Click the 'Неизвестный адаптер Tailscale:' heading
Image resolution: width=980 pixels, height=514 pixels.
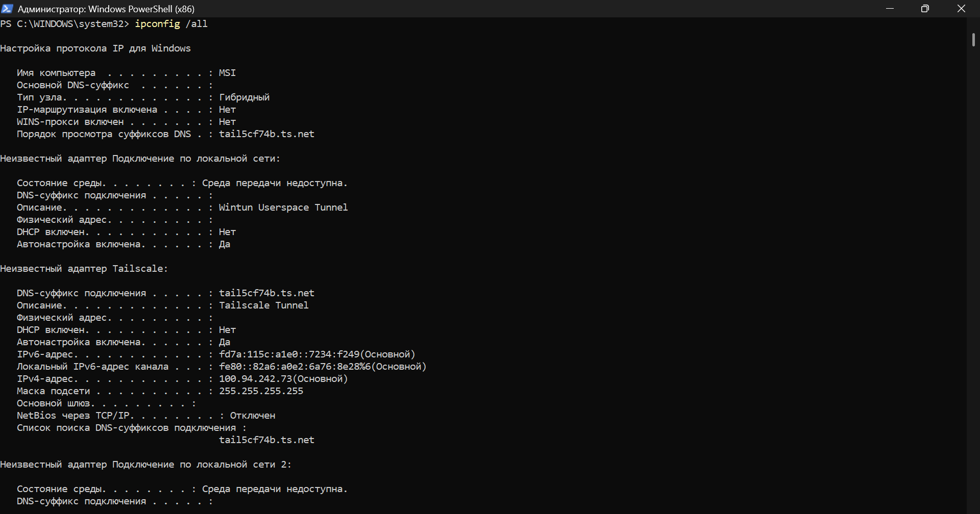pos(84,269)
